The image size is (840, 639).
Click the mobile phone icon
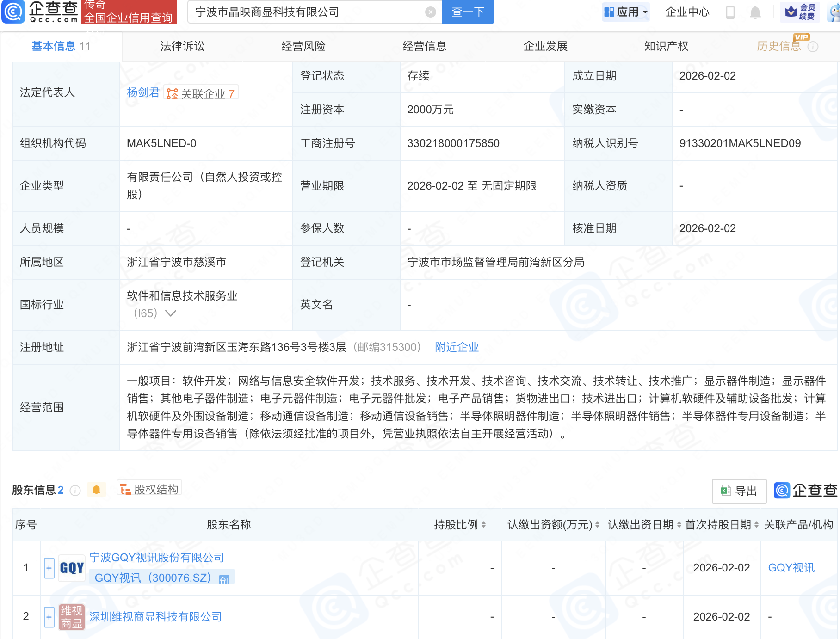[730, 12]
